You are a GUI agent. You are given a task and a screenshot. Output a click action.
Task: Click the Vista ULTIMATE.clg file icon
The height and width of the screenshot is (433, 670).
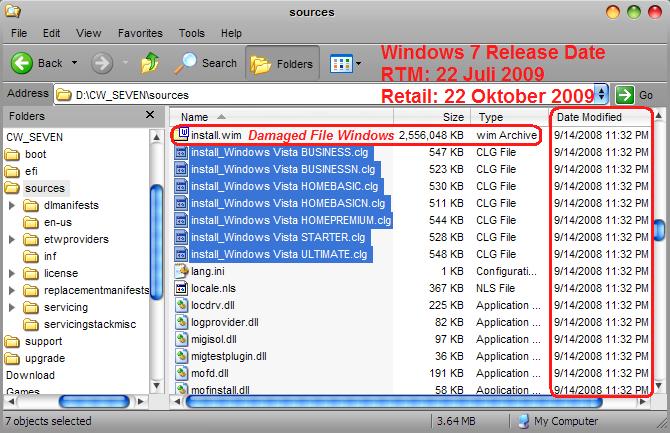[x=181, y=254]
